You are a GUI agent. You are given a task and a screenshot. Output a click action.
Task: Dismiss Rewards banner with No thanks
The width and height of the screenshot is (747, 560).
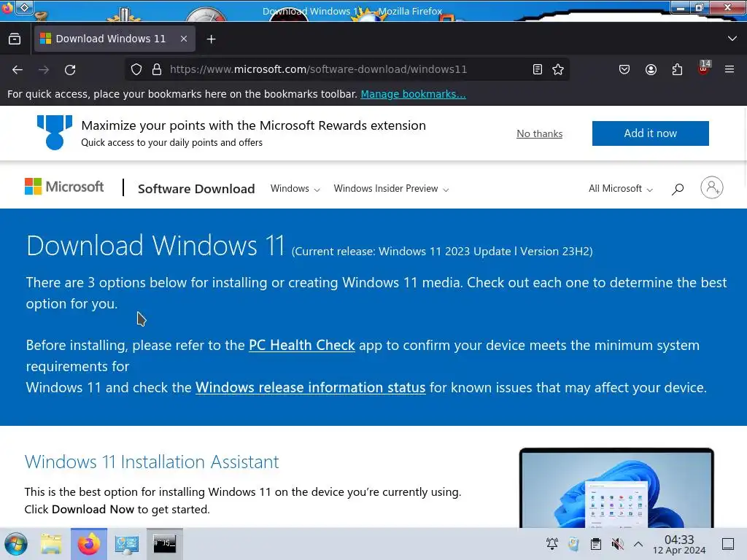point(539,134)
